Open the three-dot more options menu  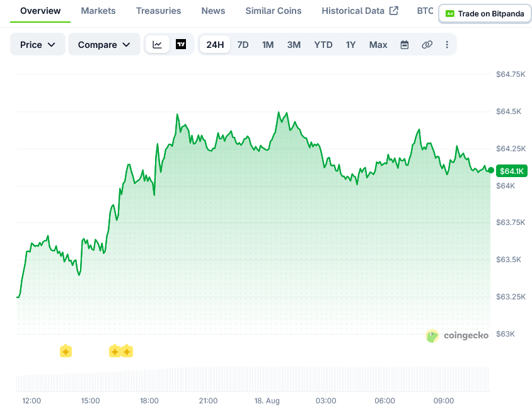447,44
